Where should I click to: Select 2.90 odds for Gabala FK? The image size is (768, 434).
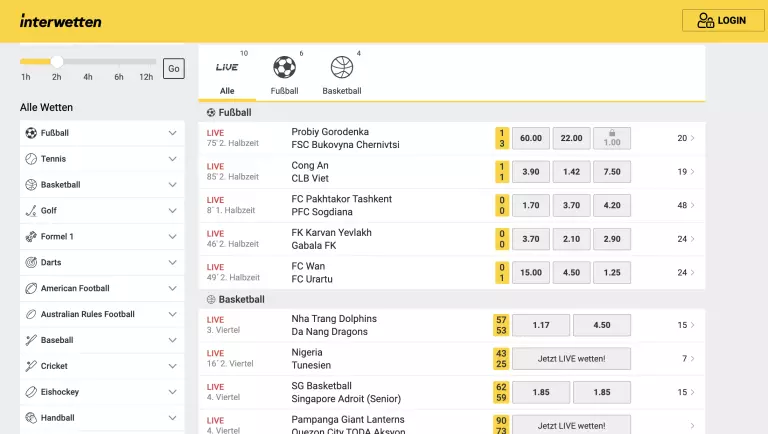[612, 239]
